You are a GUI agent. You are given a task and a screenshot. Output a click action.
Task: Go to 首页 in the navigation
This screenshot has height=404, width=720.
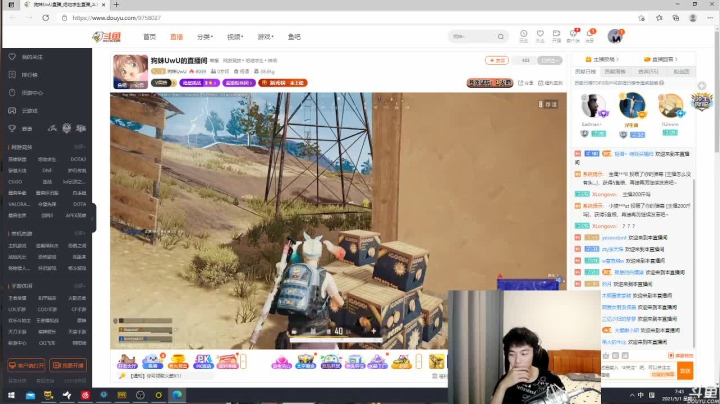point(149,37)
